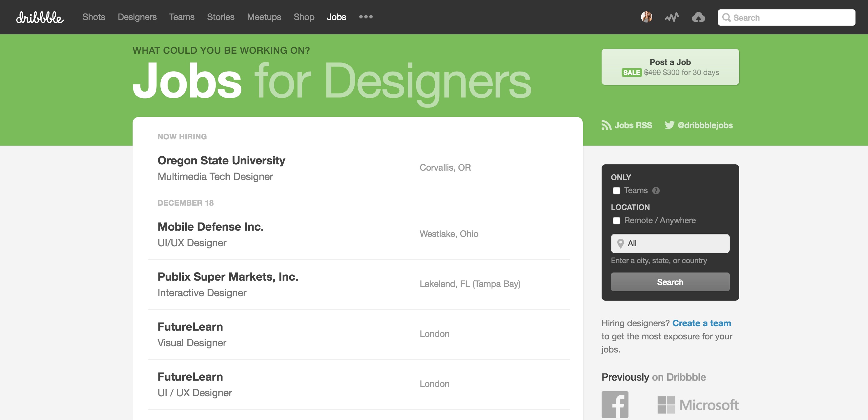Expand the three dots more menu
This screenshot has height=420, width=868.
366,17
